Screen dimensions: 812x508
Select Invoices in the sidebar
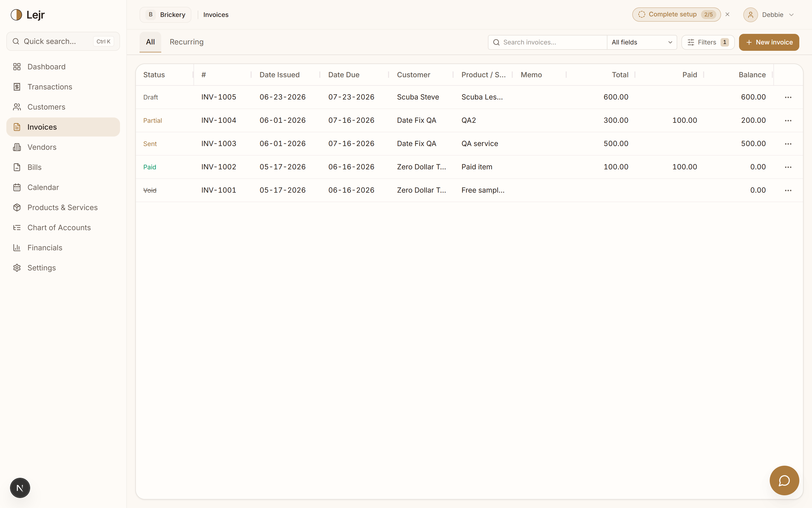tap(63, 127)
